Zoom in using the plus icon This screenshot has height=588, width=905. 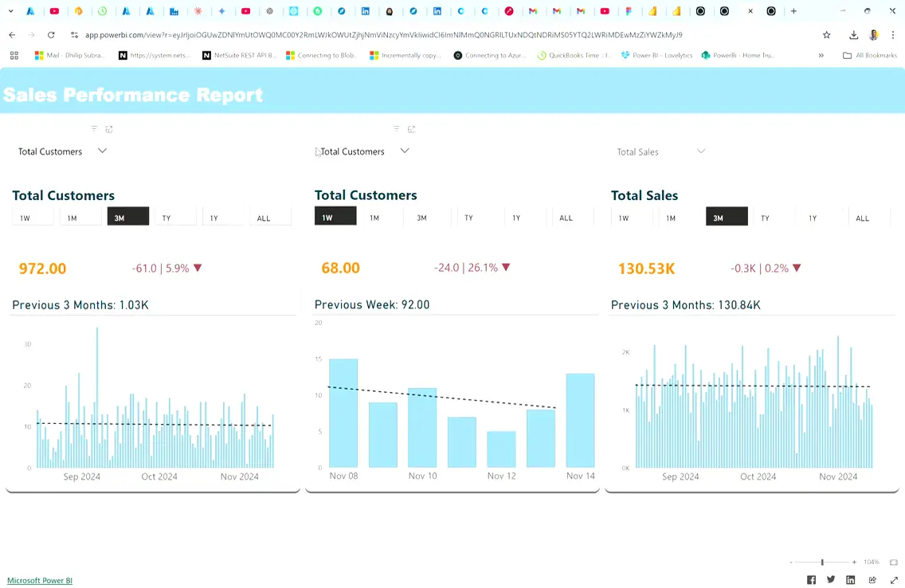tap(854, 562)
